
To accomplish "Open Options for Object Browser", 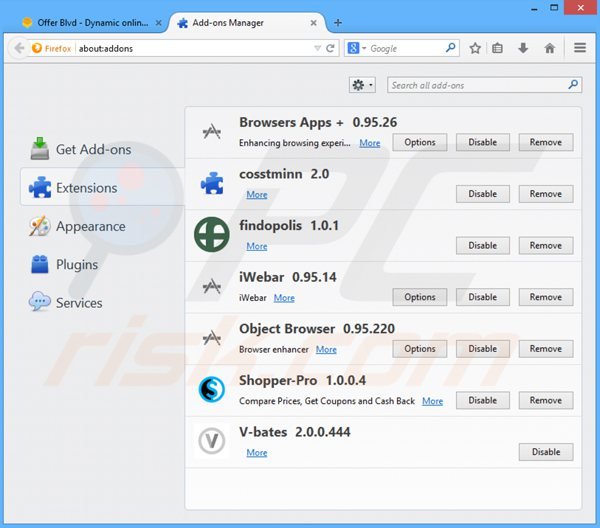I will (x=420, y=349).
